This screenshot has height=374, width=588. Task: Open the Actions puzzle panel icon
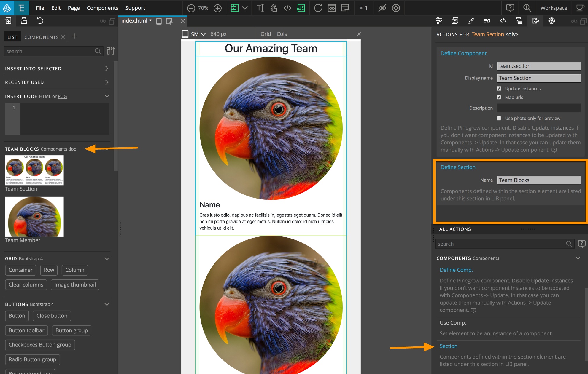click(x=535, y=21)
